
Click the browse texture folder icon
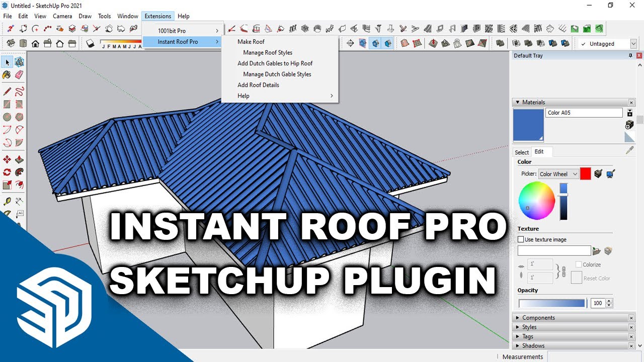pyautogui.click(x=597, y=250)
